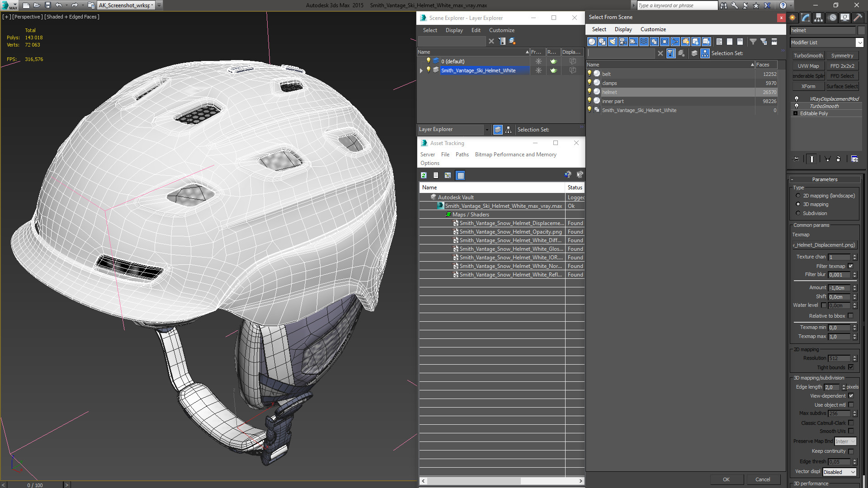Click the Sort by Hierarchy icon
Image resolution: width=868 pixels, height=488 pixels.
click(x=705, y=53)
